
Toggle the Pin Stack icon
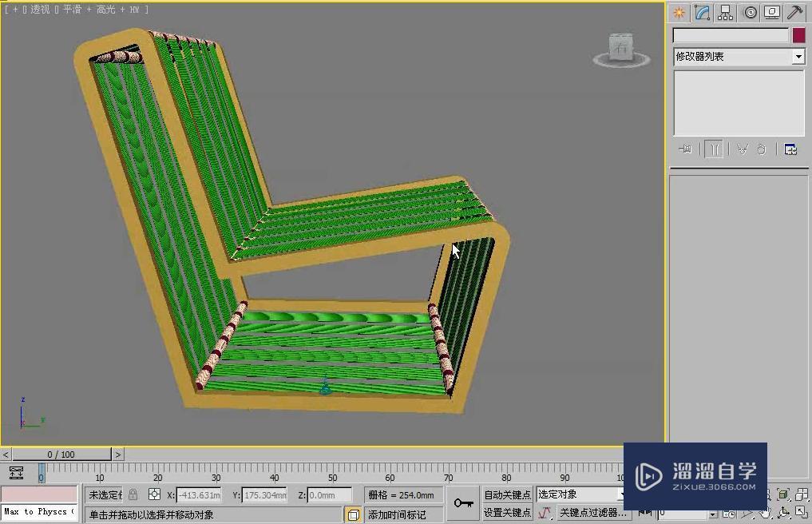point(685,149)
